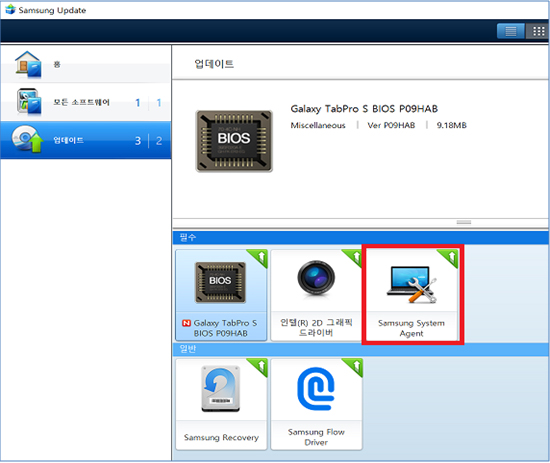Click the disc update arrow icon
The image size is (550, 463).
click(x=27, y=139)
